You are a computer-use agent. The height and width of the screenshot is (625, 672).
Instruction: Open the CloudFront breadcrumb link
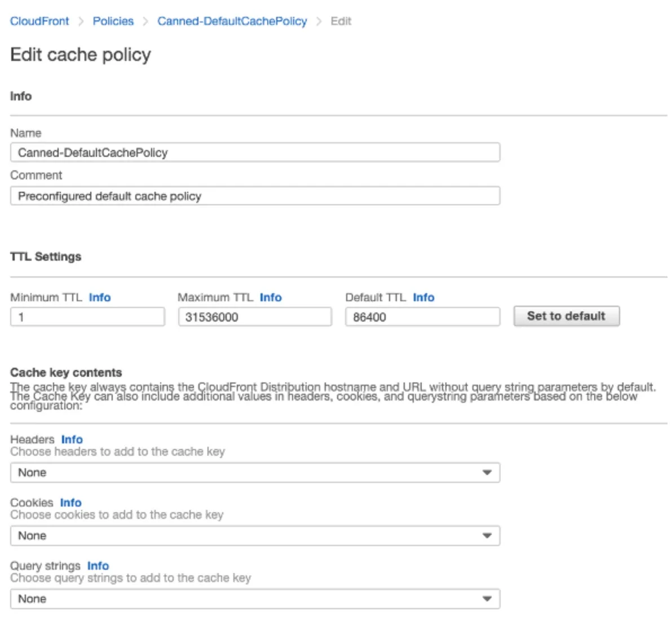pos(39,21)
